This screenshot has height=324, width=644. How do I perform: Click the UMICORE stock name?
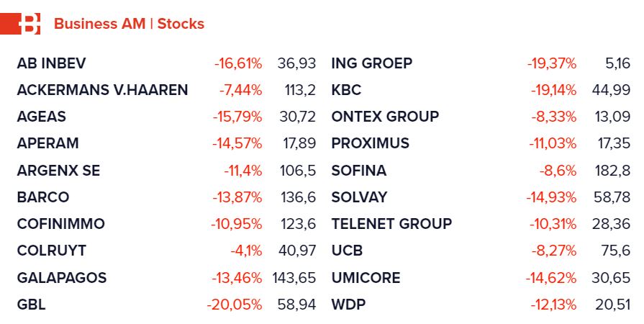(x=366, y=278)
